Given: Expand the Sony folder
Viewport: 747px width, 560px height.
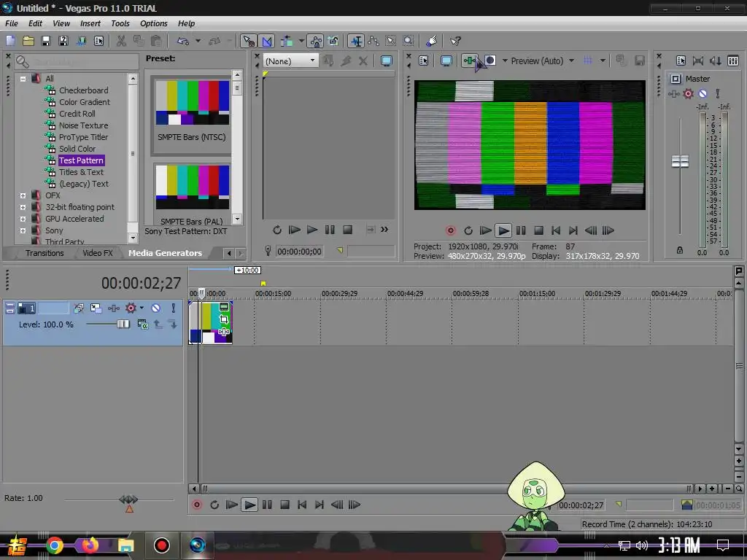Looking at the screenshot, I should pos(23,230).
